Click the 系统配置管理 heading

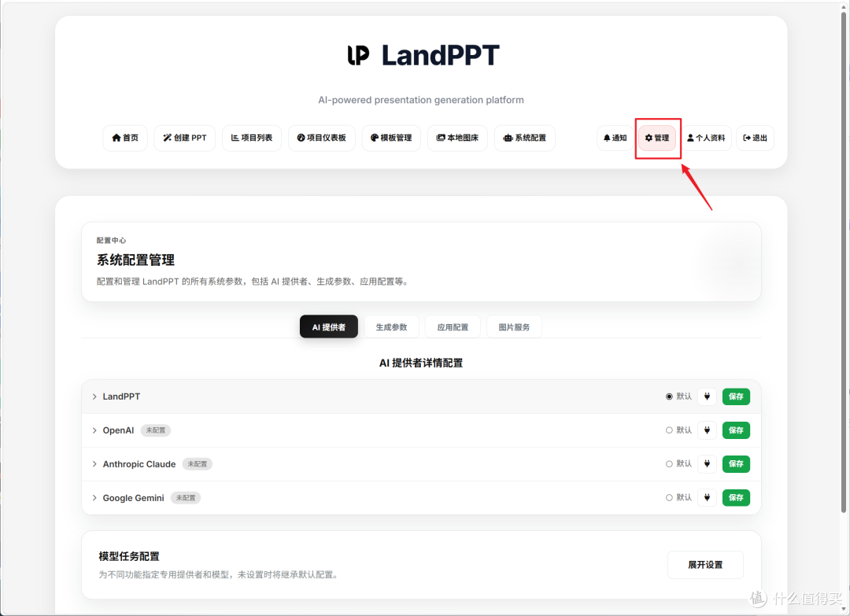pos(135,260)
